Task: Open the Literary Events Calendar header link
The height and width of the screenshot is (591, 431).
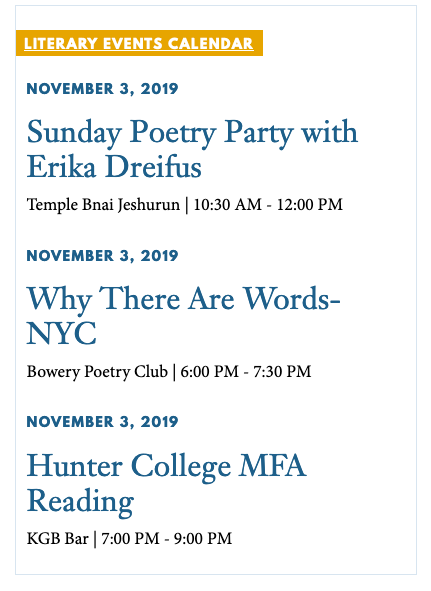Action: [139, 43]
